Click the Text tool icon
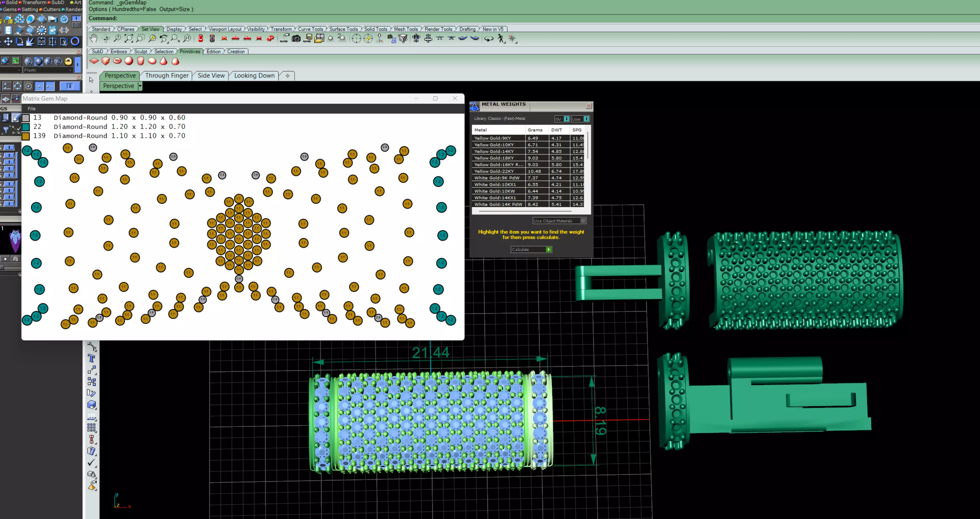The height and width of the screenshot is (519, 980). tap(91, 358)
